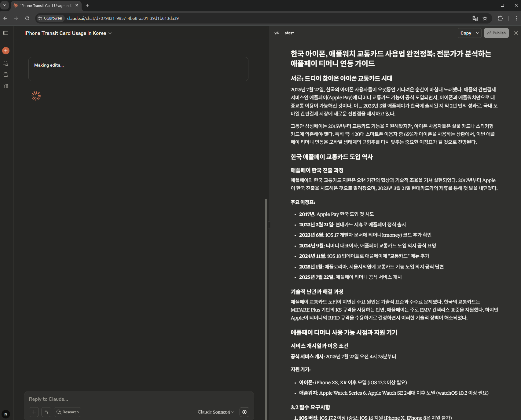This screenshot has width=521, height=420.
Task: View site information icon in address bar
Action: click(40, 18)
